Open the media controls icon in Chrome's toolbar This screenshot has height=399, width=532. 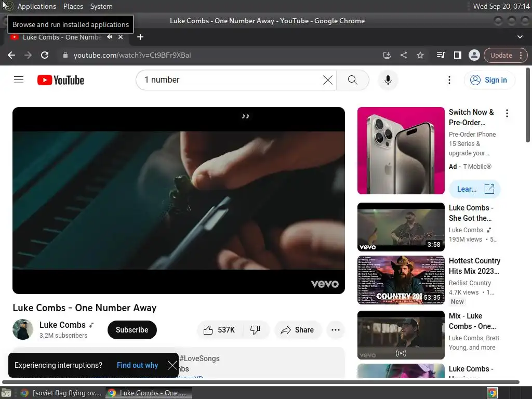[441, 55]
